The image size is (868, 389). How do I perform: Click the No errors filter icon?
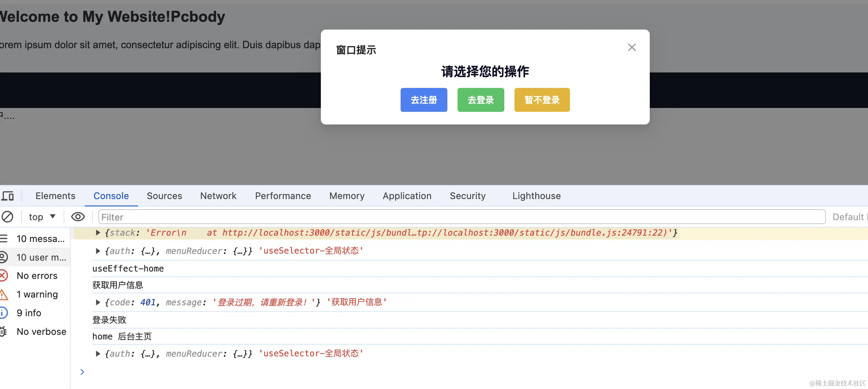pos(4,276)
